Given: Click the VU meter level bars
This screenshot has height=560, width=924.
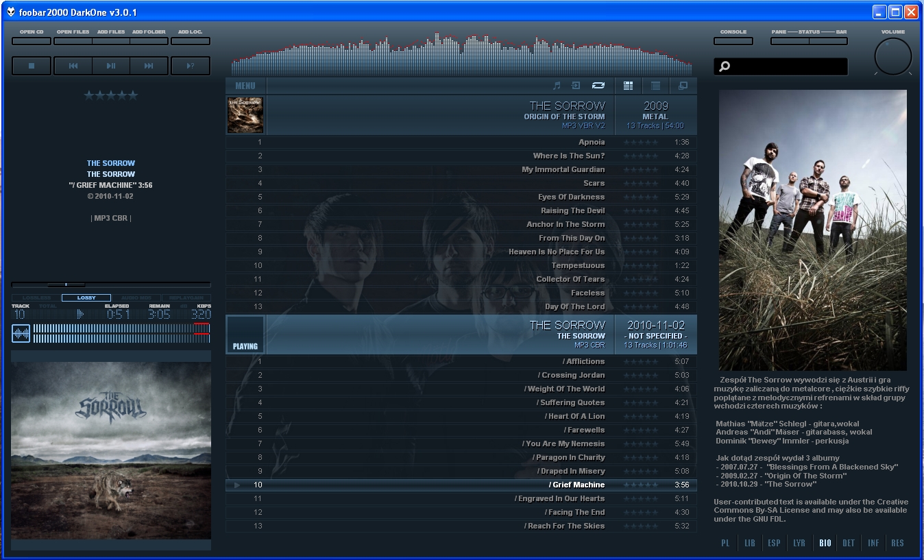Looking at the screenshot, I should pyautogui.click(x=121, y=333).
